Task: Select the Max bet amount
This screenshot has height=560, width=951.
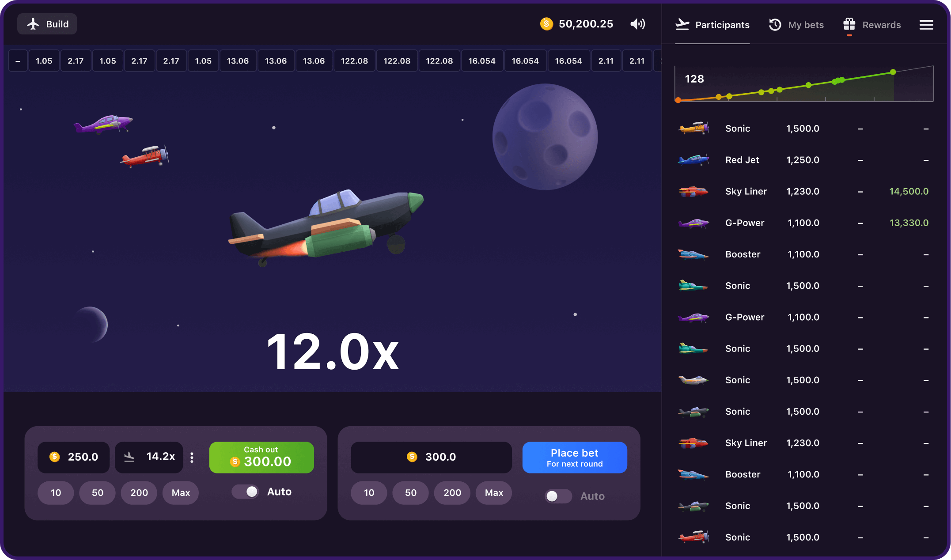Action: click(180, 493)
